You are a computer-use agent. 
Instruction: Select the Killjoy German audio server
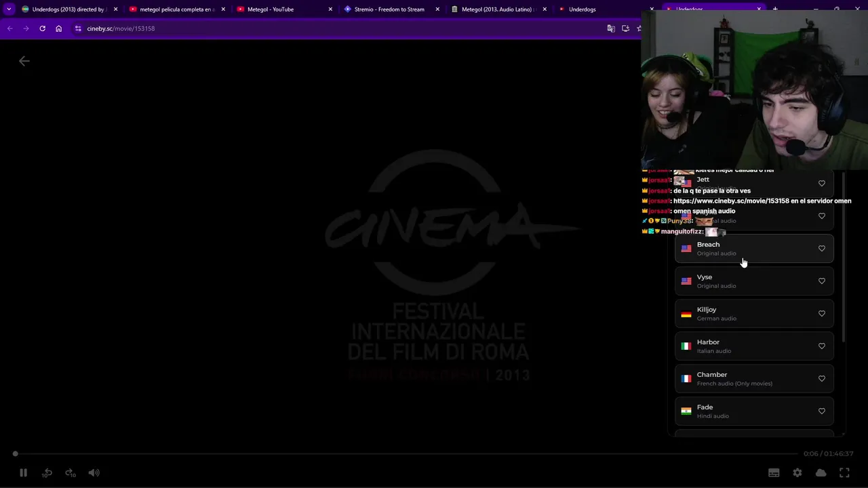pos(754,314)
